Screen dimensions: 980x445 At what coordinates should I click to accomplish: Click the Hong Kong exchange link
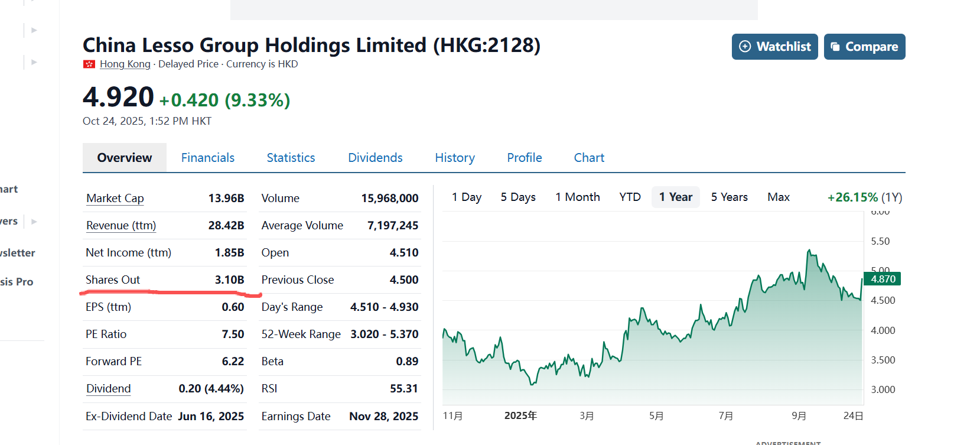coord(125,64)
